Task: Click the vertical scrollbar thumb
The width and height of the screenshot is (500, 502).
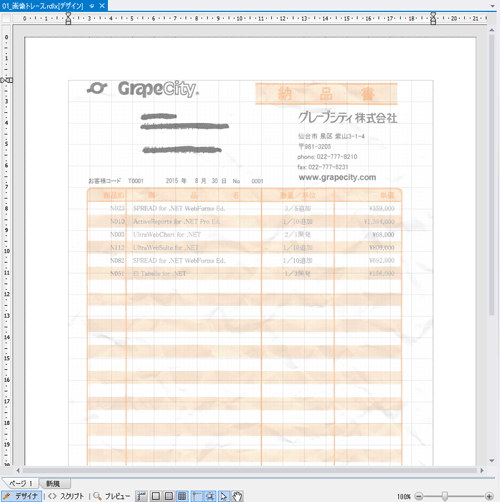Action: [492, 174]
